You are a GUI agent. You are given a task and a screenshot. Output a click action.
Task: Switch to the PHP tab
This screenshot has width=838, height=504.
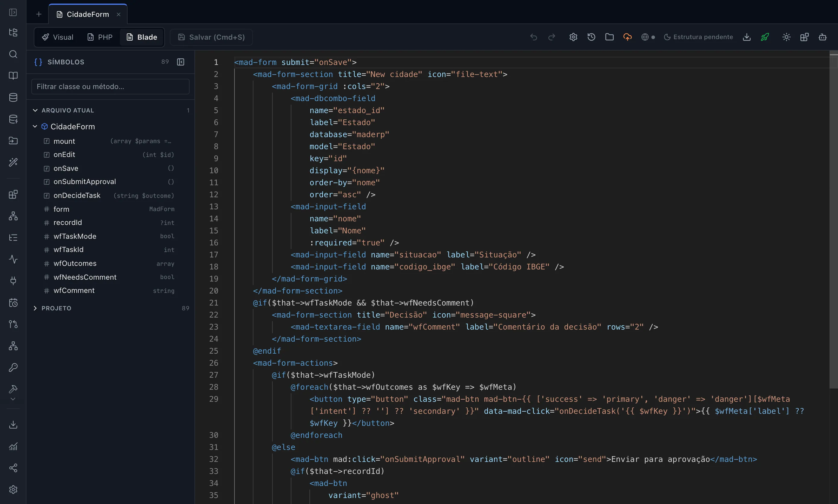point(100,37)
